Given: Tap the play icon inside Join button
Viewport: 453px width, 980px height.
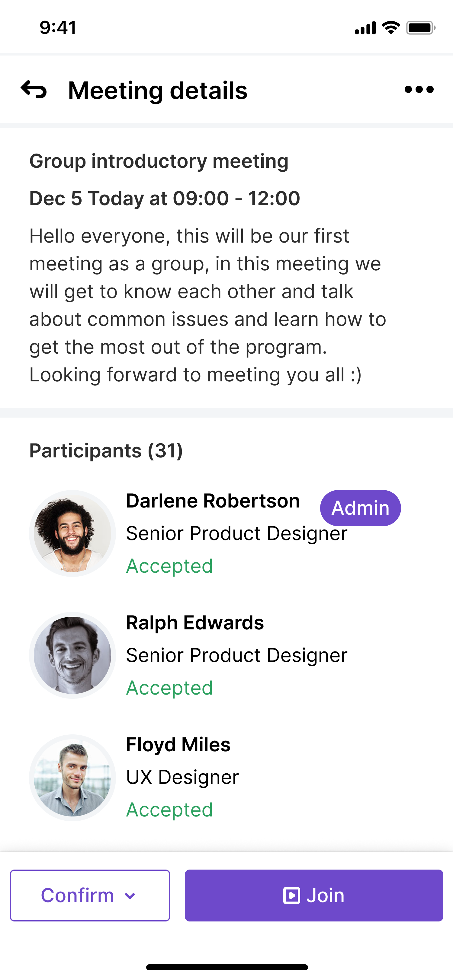Looking at the screenshot, I should (292, 895).
